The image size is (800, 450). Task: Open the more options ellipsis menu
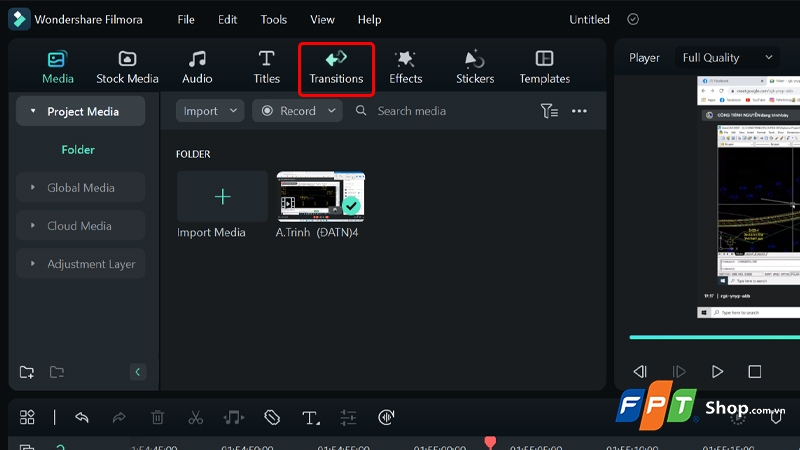[x=579, y=111]
